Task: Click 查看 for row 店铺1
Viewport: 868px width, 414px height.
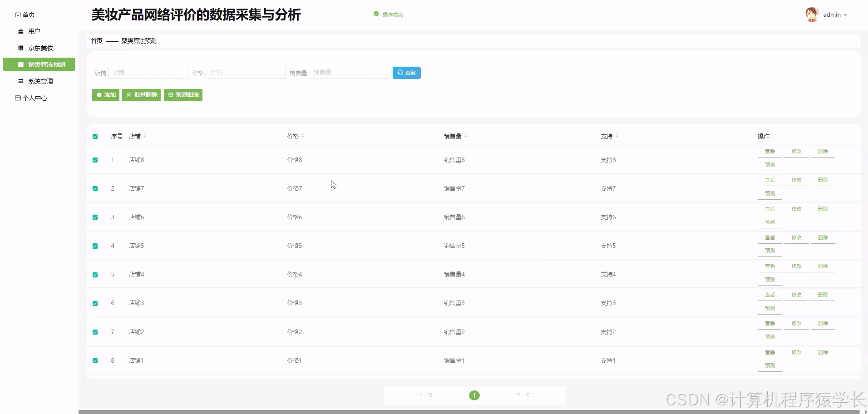Action: point(770,353)
